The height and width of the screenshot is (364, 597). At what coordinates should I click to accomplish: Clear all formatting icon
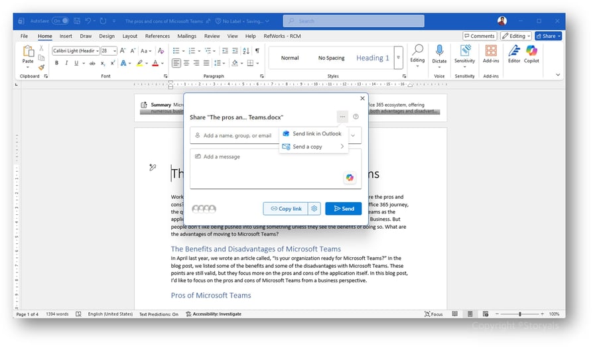point(161,50)
